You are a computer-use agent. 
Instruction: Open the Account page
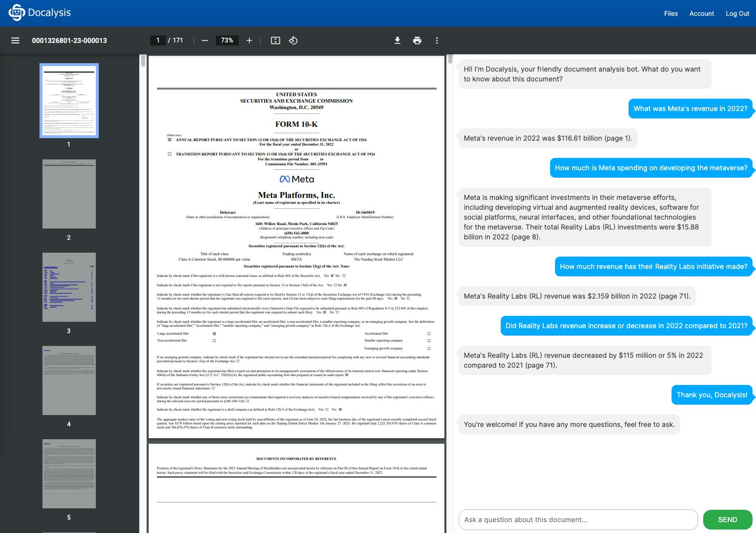(702, 13)
